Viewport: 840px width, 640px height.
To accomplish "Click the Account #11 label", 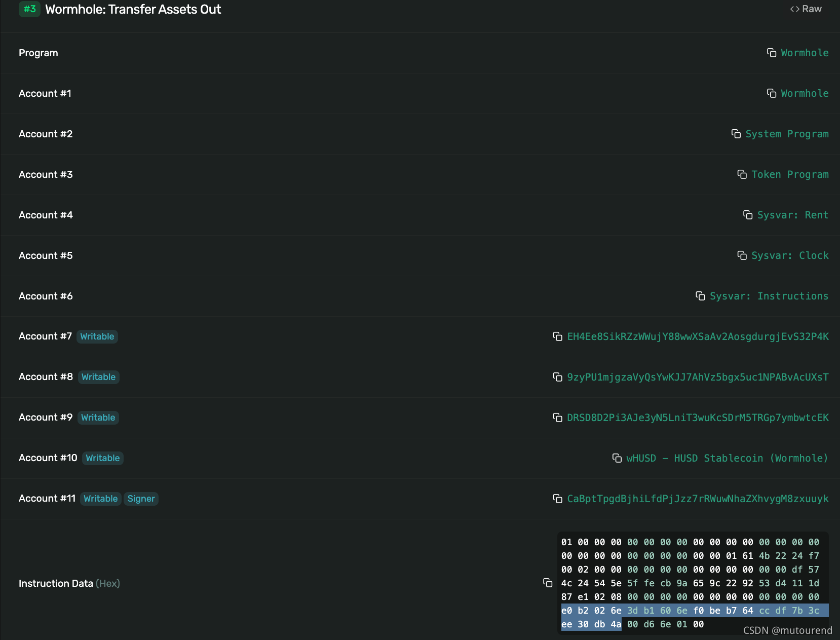I will [47, 498].
